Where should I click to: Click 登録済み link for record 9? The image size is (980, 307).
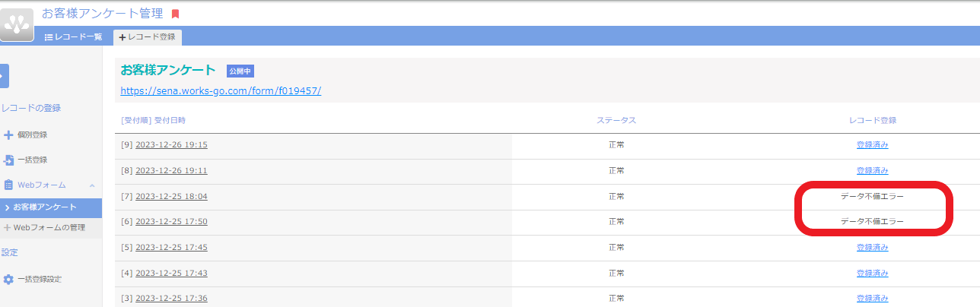pyautogui.click(x=872, y=144)
